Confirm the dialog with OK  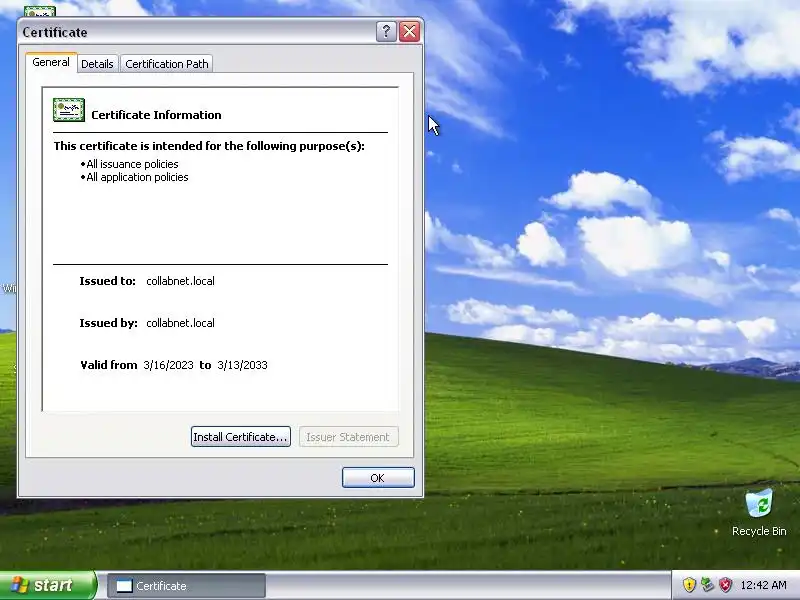(378, 478)
